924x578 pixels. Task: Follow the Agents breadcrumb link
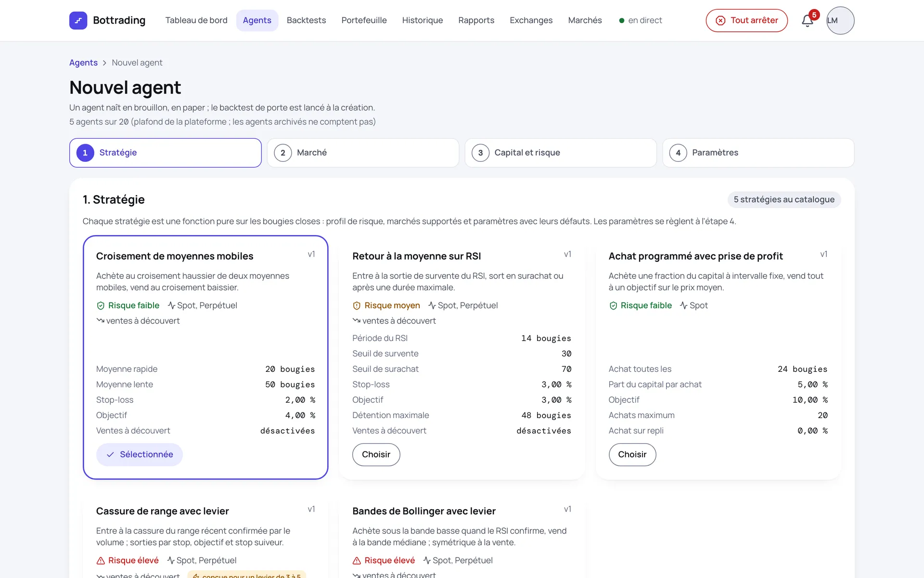pyautogui.click(x=83, y=63)
